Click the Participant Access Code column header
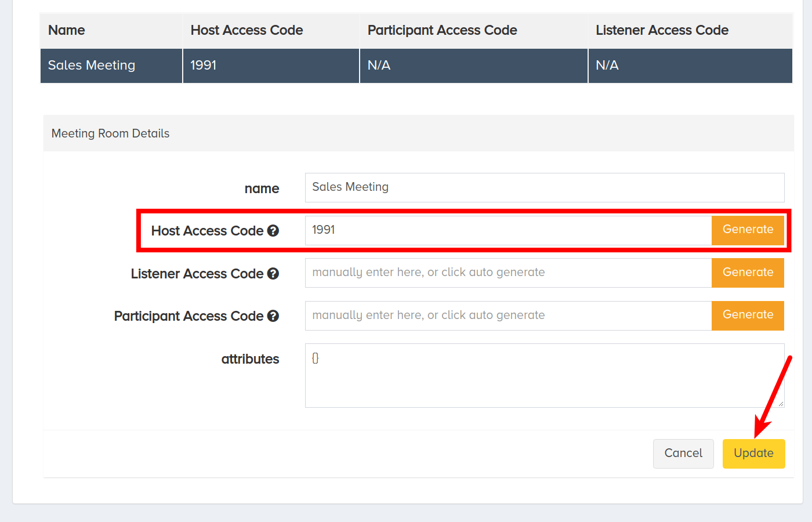 tap(474, 31)
